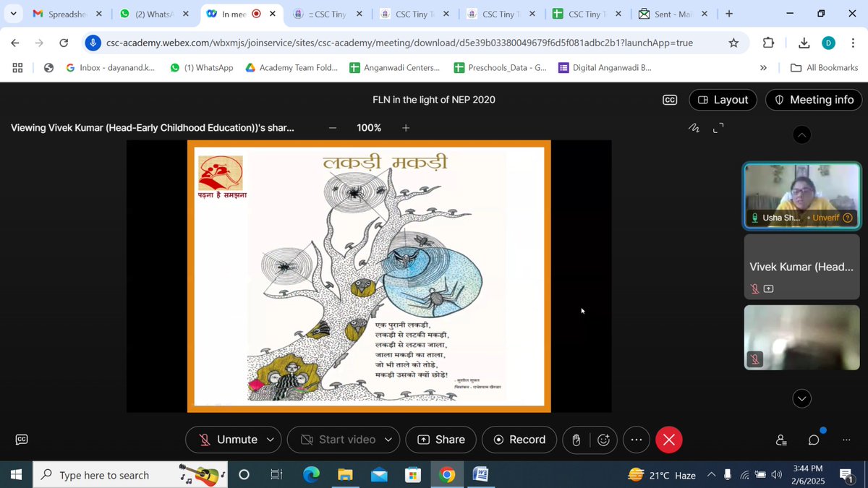Image resolution: width=868 pixels, height=488 pixels.
Task: Switch to the green sheets CSC Tiny tab
Action: tap(587, 14)
